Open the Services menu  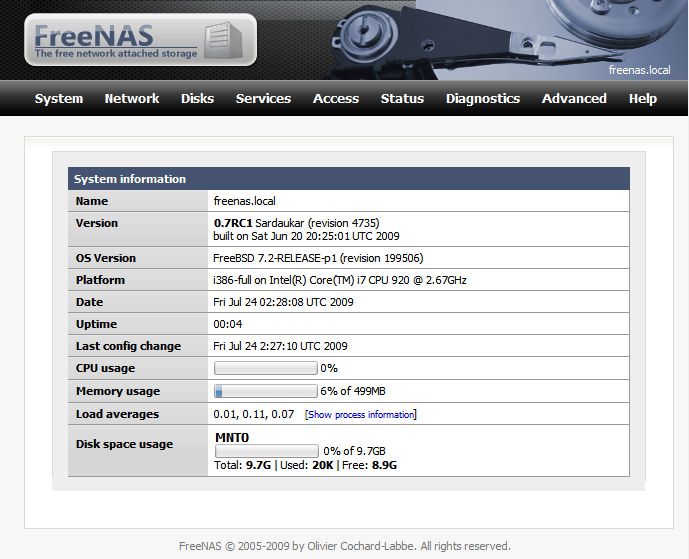pyautogui.click(x=263, y=98)
